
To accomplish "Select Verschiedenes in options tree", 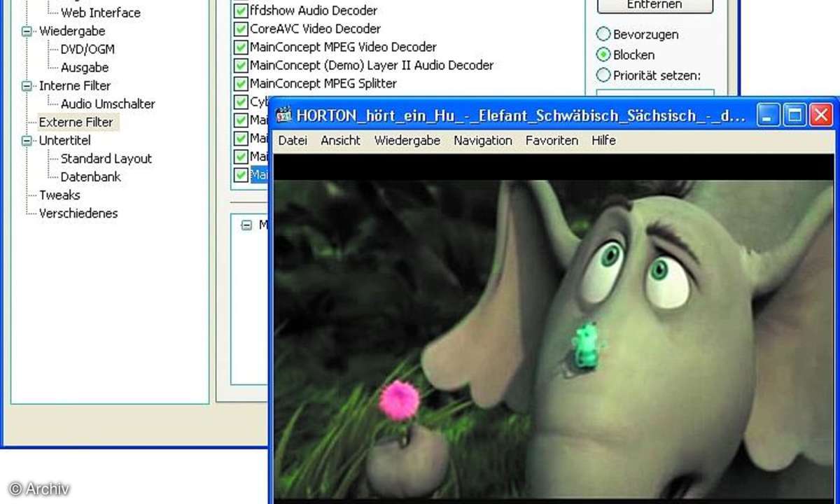I will [x=78, y=213].
